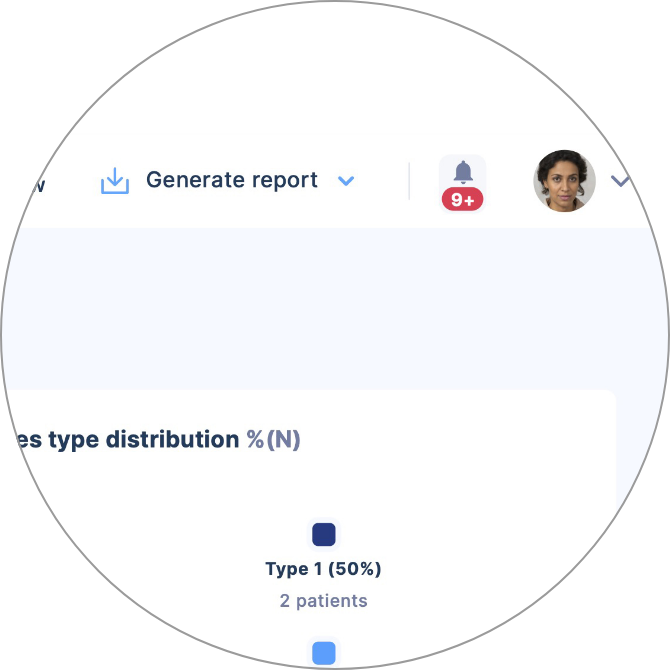Click the type distribution card heading
This screenshot has height=670, width=670.
pyautogui.click(x=158, y=439)
